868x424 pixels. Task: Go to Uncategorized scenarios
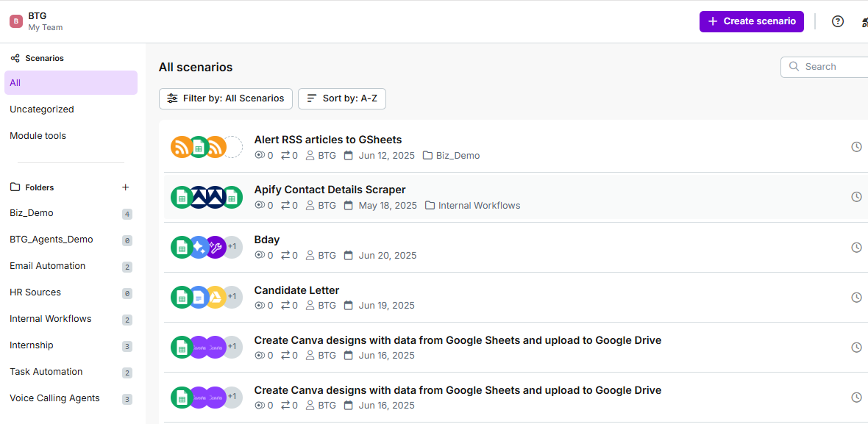point(42,109)
